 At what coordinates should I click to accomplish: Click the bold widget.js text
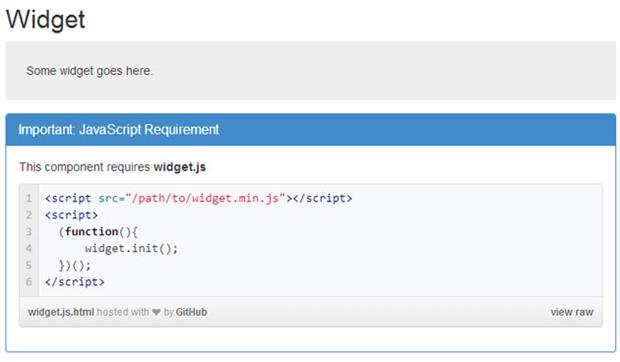click(x=180, y=167)
